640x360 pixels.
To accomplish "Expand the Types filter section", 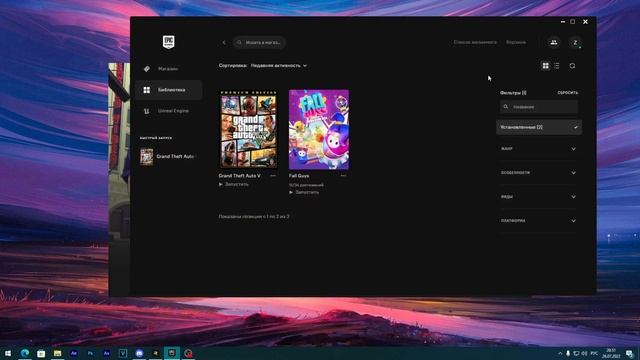I will (539, 197).
